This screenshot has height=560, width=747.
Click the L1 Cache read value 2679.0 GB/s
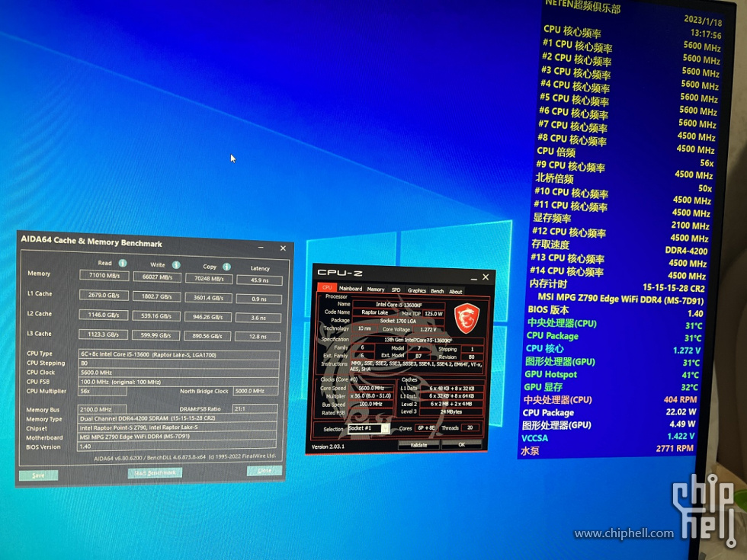[x=104, y=296]
